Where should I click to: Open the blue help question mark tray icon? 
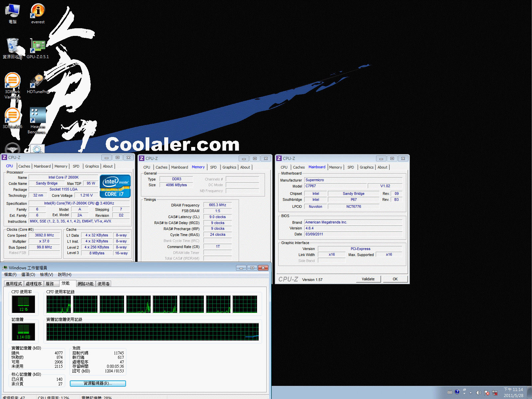pos(457,392)
